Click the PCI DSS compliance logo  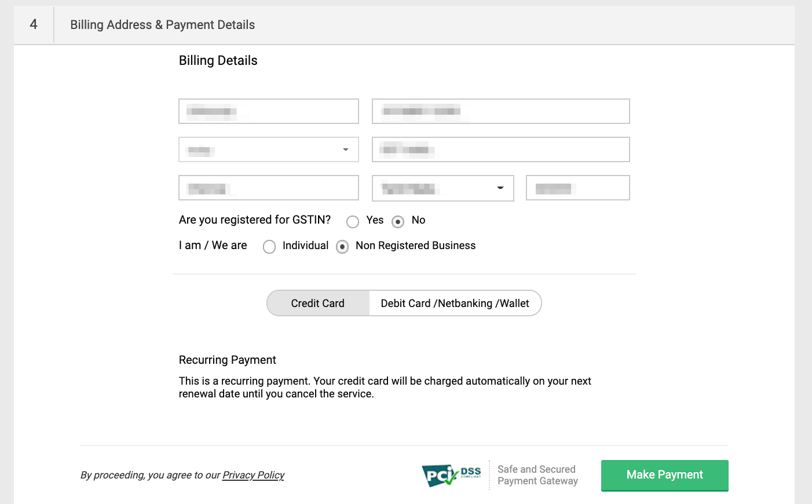[x=451, y=475]
